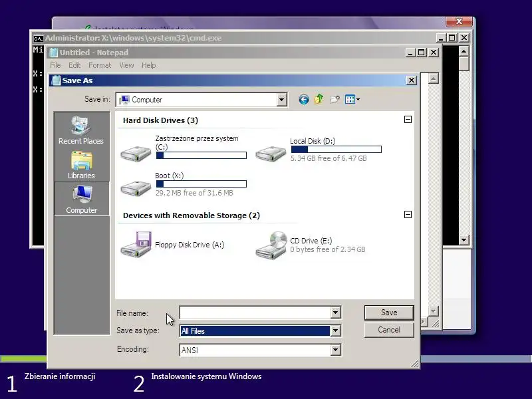Open Notepad Help menu

click(x=148, y=65)
